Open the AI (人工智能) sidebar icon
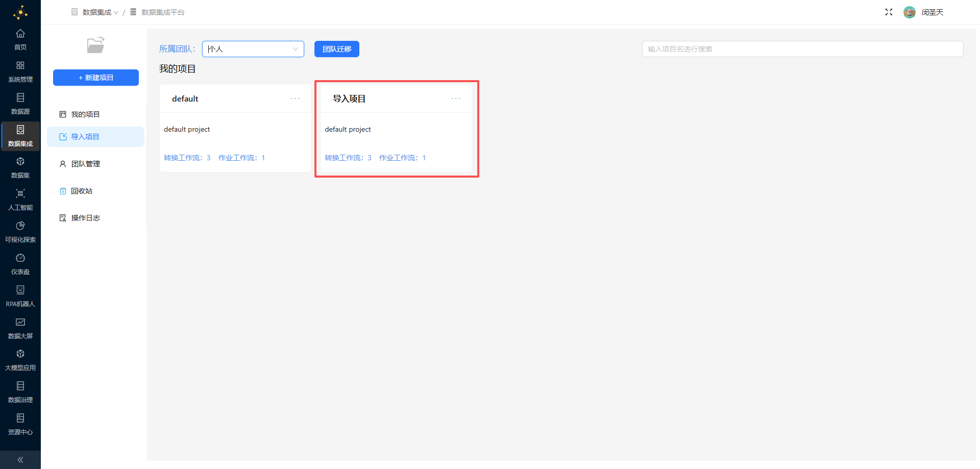The width and height of the screenshot is (980, 469). pyautogui.click(x=20, y=194)
